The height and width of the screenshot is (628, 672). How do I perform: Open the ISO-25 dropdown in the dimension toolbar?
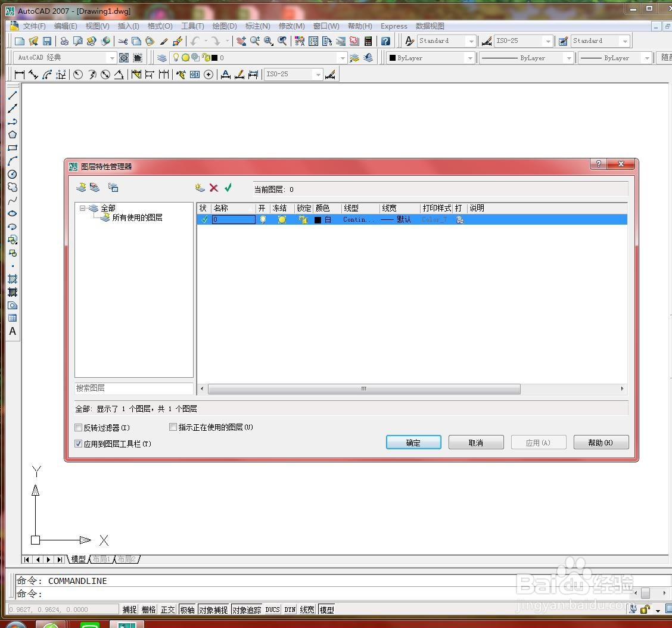click(x=318, y=74)
